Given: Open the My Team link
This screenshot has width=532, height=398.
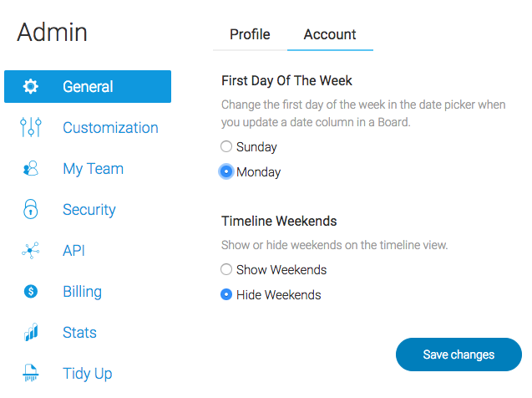Looking at the screenshot, I should [94, 169].
